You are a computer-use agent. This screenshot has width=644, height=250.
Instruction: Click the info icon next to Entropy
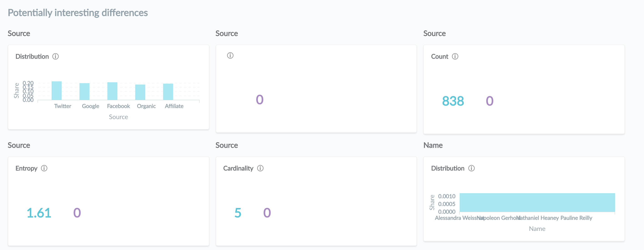[44, 168]
